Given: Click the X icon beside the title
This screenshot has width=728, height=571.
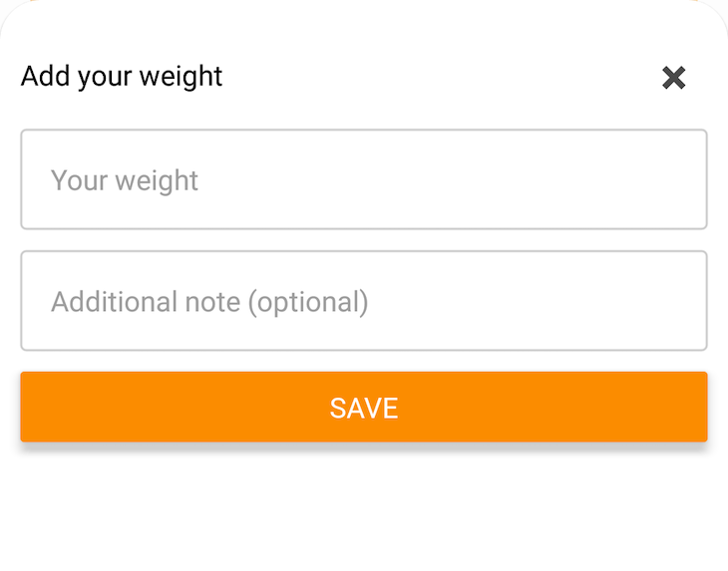Looking at the screenshot, I should (674, 78).
